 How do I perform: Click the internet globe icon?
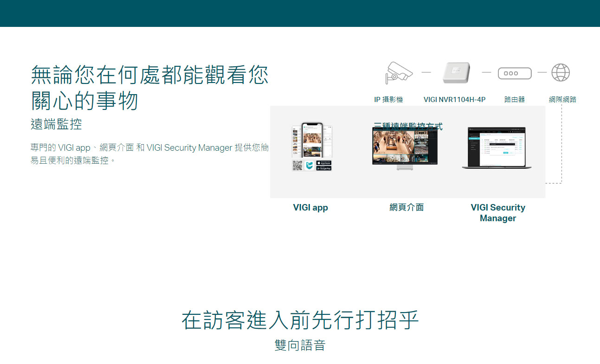[x=561, y=72]
